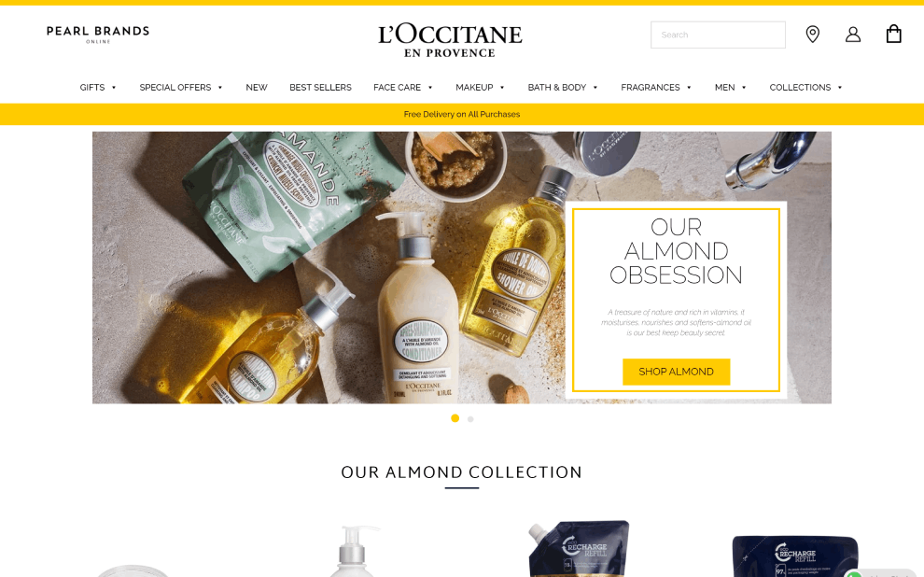
Task: Expand the Collections dropdown
Action: pyautogui.click(x=805, y=87)
